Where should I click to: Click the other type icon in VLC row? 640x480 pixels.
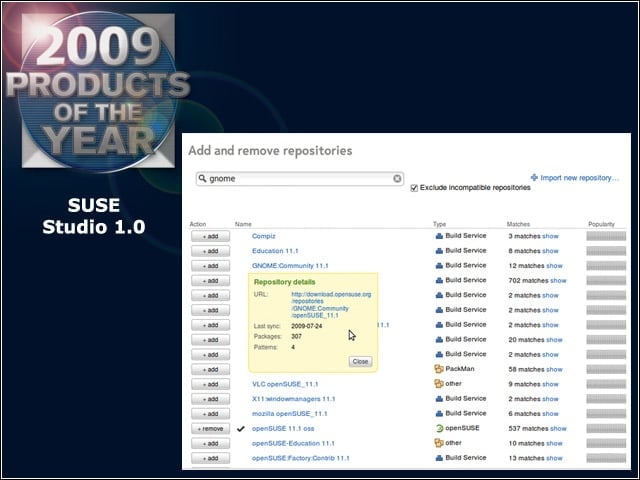[x=439, y=384]
